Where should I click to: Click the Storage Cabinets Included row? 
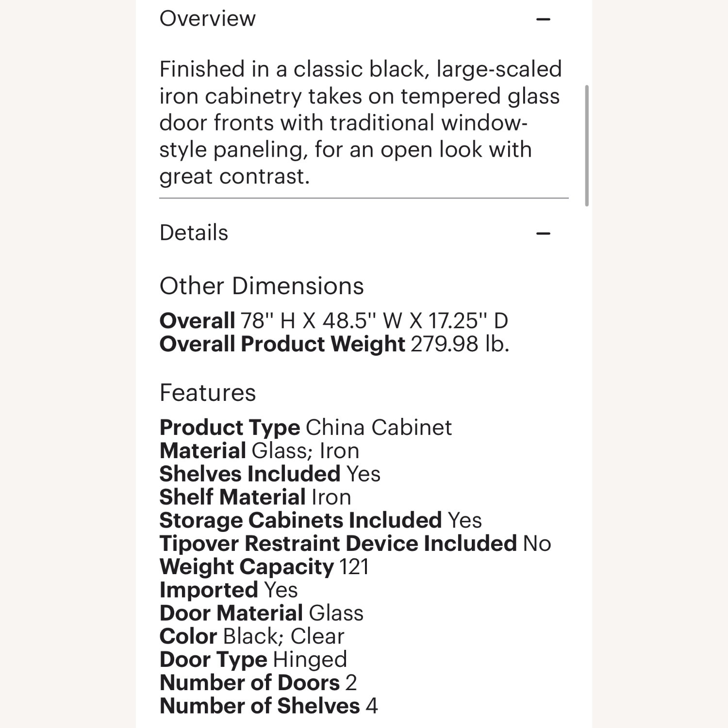320,520
